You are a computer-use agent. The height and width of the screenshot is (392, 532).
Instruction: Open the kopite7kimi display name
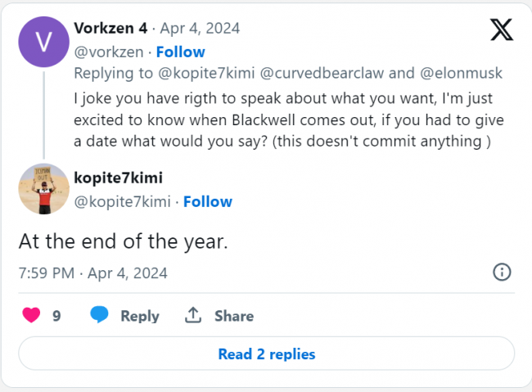click(119, 178)
